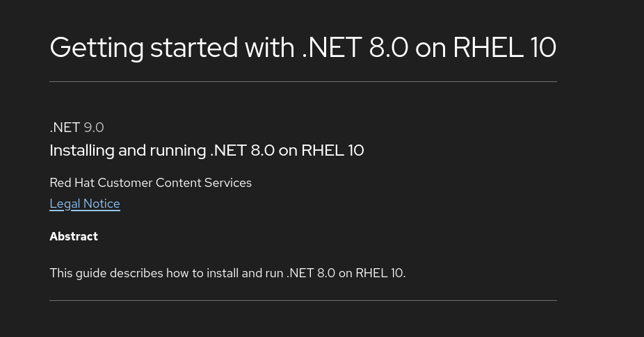Screen dimensions: 644x337
Task: Click the bold "Abstract" heading
Action: coord(74,236)
